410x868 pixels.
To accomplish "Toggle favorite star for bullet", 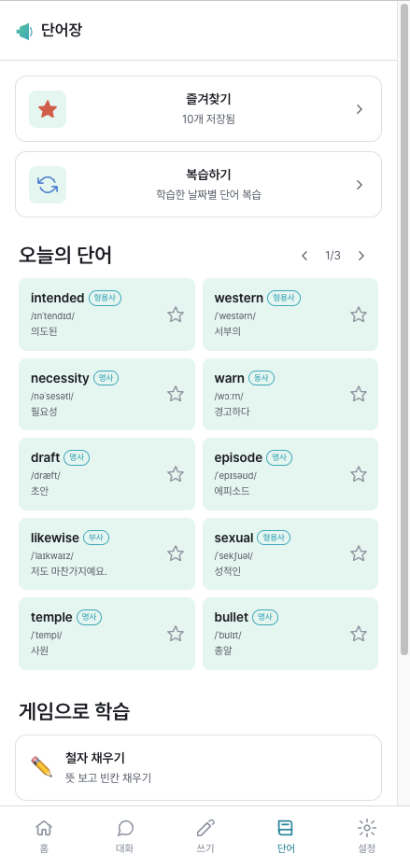I will [x=359, y=634].
